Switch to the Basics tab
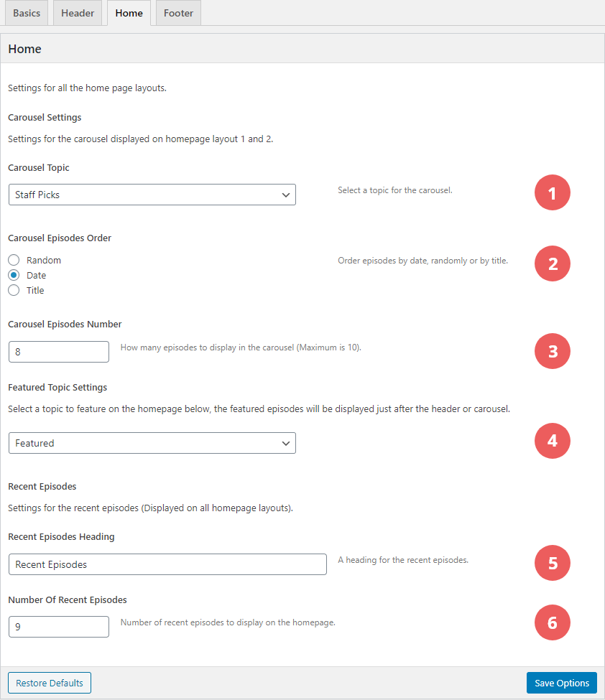This screenshot has width=605, height=700. point(27,13)
